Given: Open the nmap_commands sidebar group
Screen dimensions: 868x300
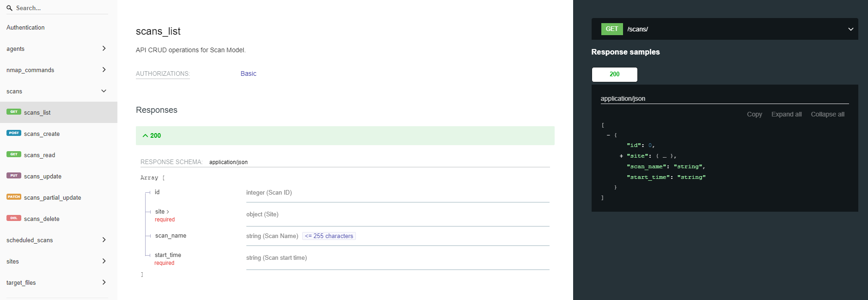Looking at the screenshot, I should 59,70.
